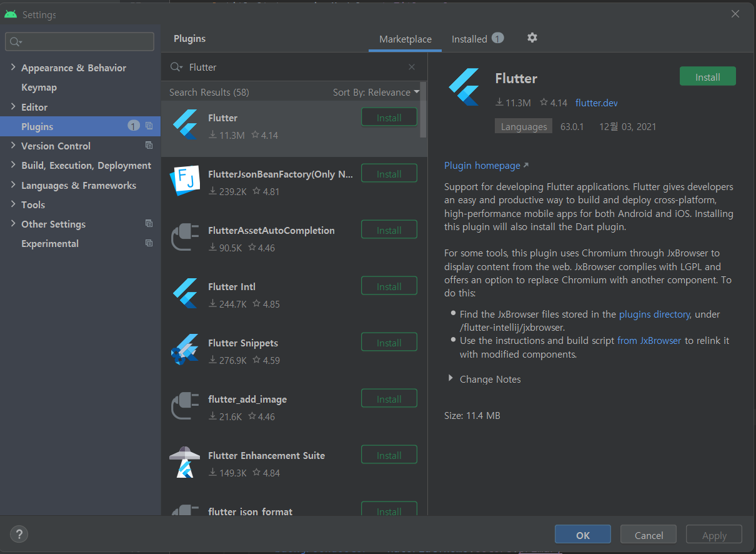Click the project-level icon beside Experimental
The height and width of the screenshot is (554, 756).
tap(149, 243)
